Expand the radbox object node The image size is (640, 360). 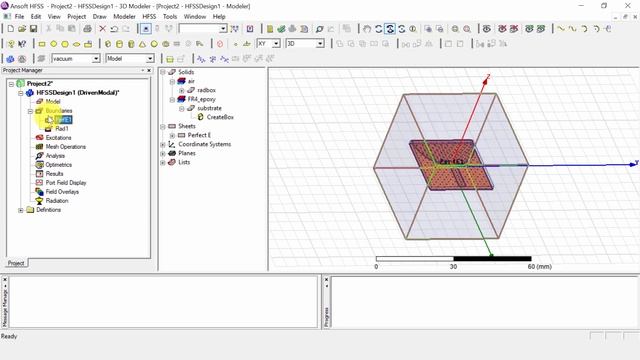click(x=182, y=90)
